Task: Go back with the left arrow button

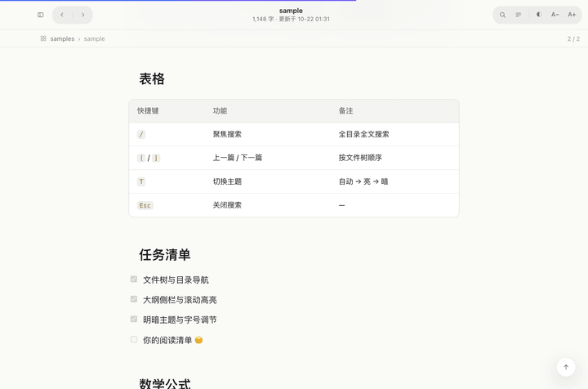Action: 62,15
